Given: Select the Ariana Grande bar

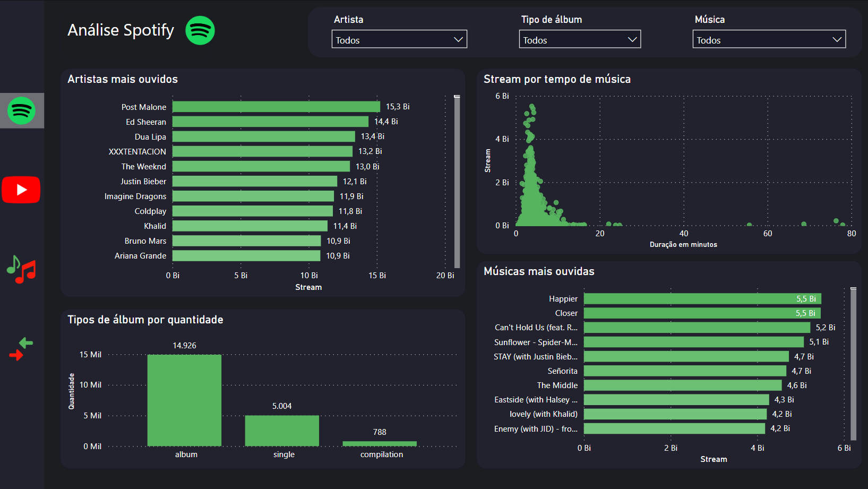Looking at the screenshot, I should [246, 255].
